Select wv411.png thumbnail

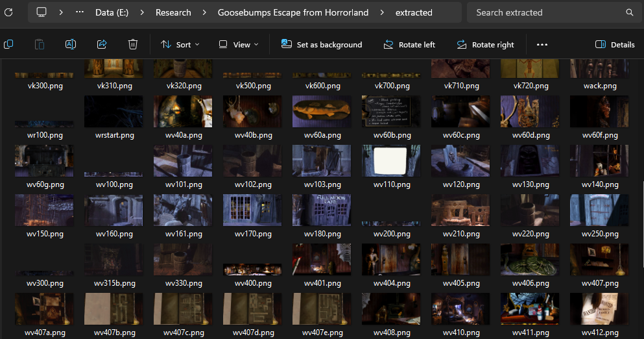click(x=531, y=309)
